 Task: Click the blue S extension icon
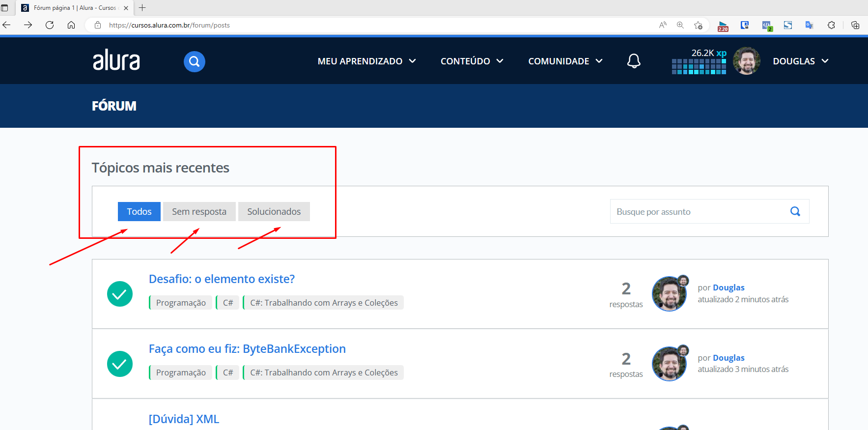coord(788,25)
